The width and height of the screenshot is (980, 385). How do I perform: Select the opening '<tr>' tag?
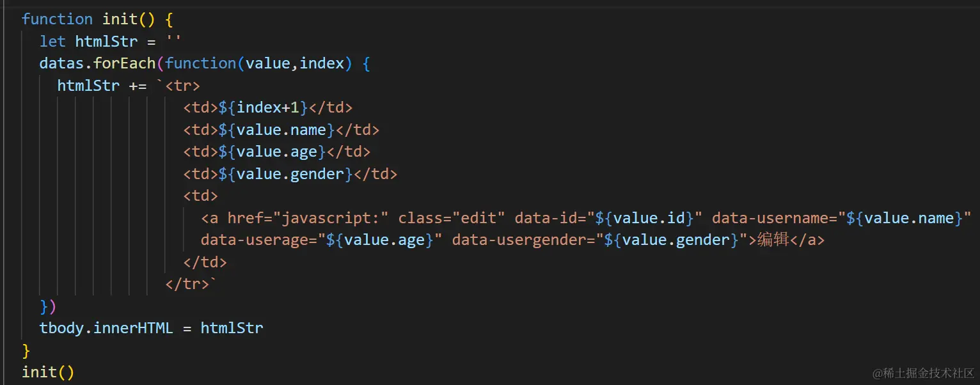click(x=183, y=85)
